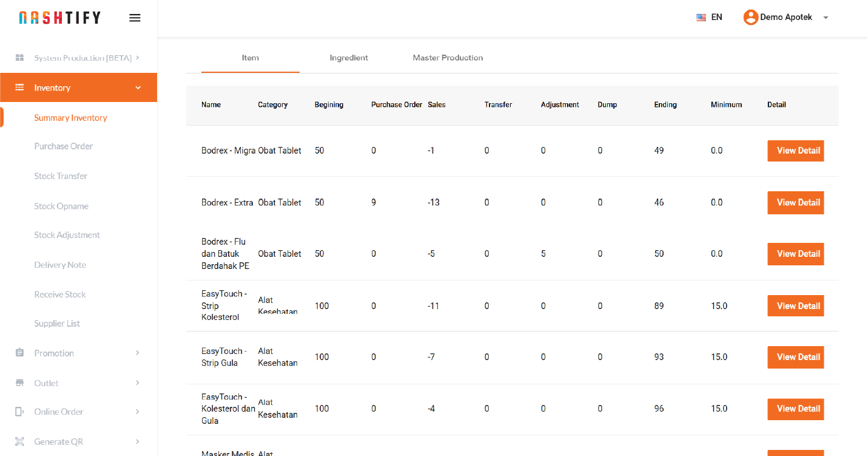Collapse the Inventory menu section
The image size is (868, 456).
click(138, 88)
